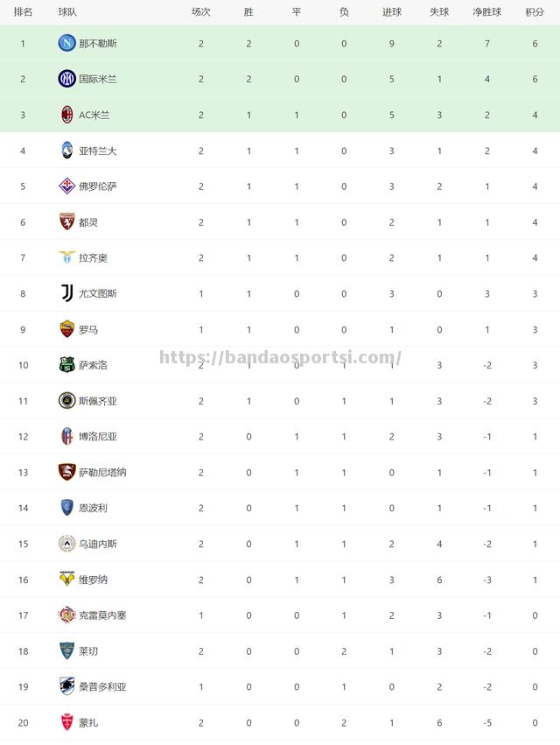Viewport: 560px width, 745px height.
Task: Click the Inter Milan club logo
Action: (67, 79)
